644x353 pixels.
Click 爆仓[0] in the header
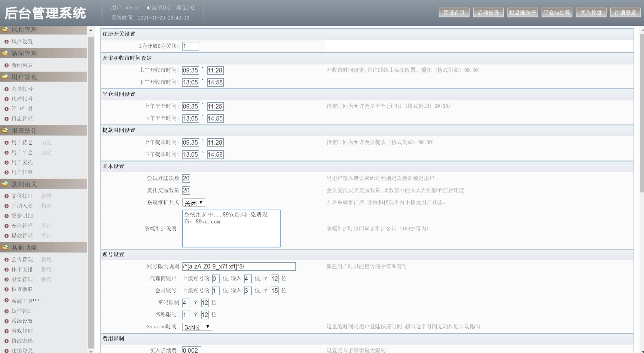pyautogui.click(x=185, y=8)
